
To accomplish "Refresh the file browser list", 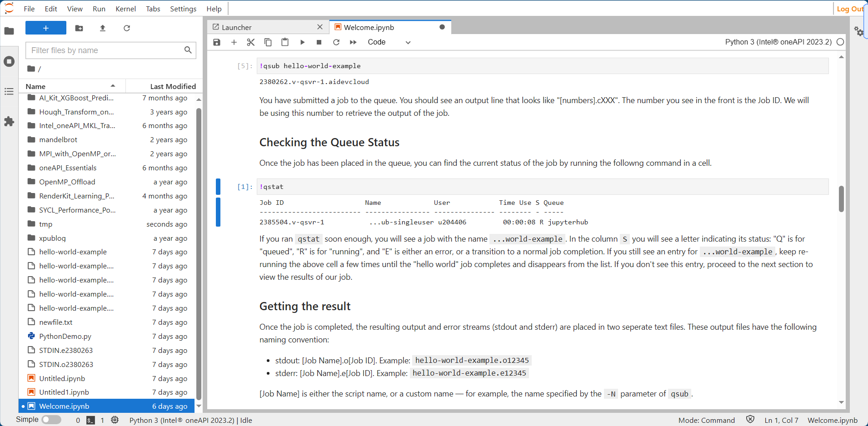I will coord(127,28).
